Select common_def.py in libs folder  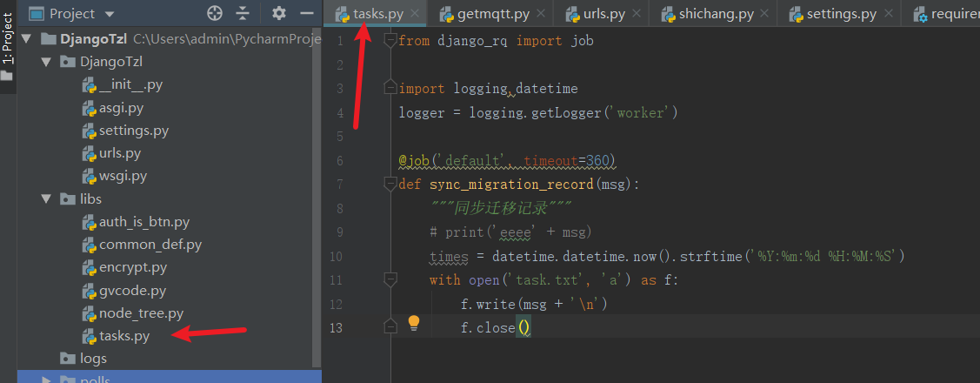[150, 245]
